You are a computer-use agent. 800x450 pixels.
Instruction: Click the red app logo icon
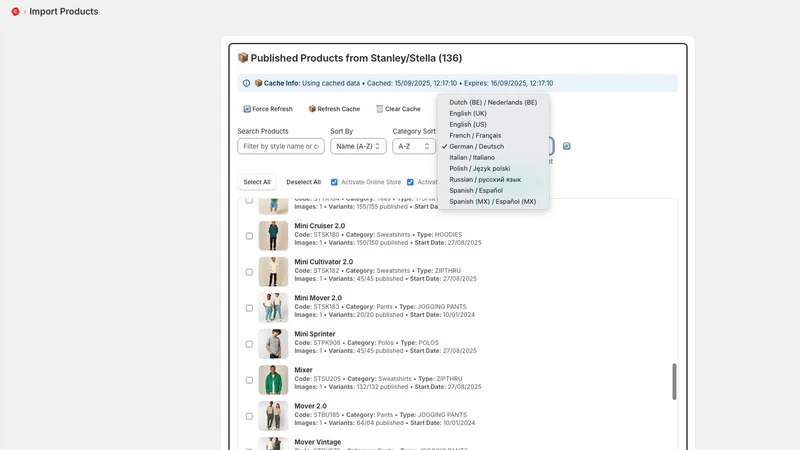point(15,11)
